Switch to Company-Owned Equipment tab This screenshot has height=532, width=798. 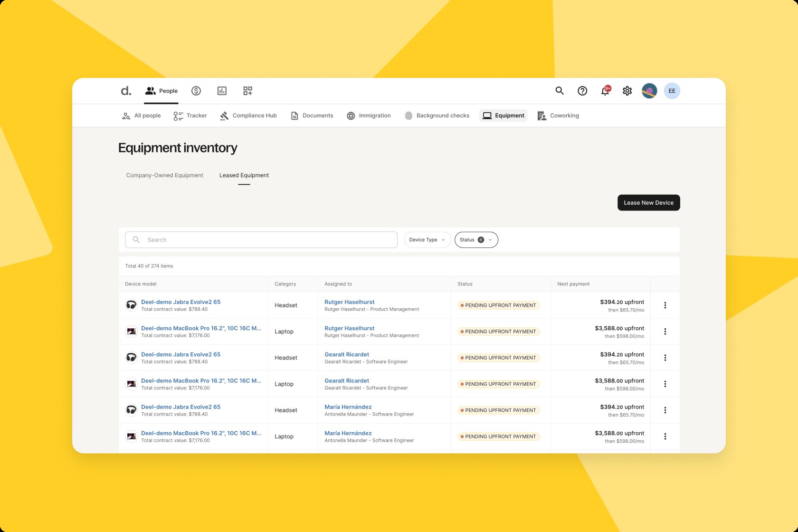[164, 175]
